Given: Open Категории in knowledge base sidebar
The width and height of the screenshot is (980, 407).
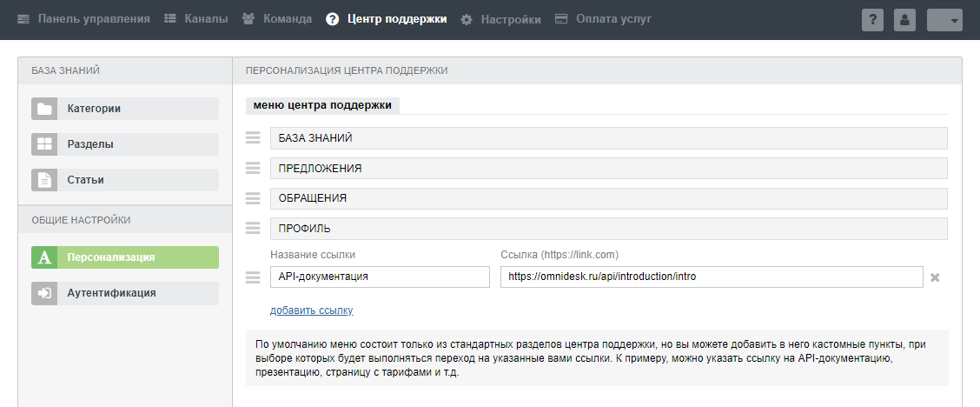Looking at the screenshot, I should 125,109.
